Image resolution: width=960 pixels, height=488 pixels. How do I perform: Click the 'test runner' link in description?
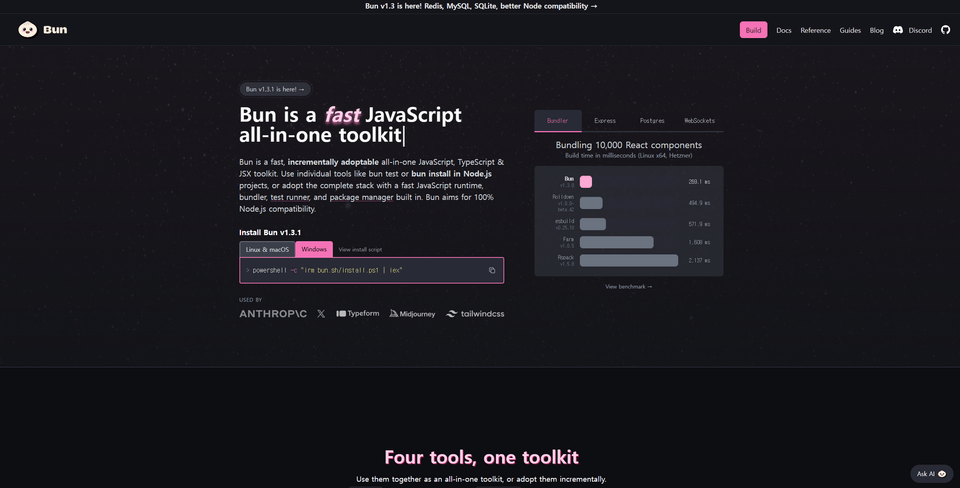(290, 197)
